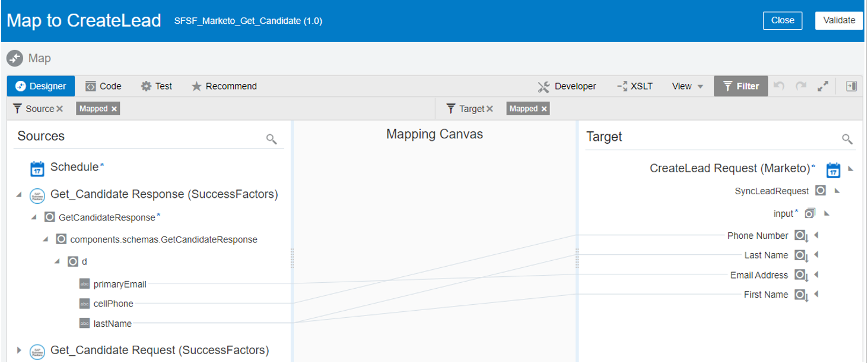Image resolution: width=868 pixels, height=363 pixels.
Task: Click the cellPhone string type icon
Action: [x=84, y=304]
